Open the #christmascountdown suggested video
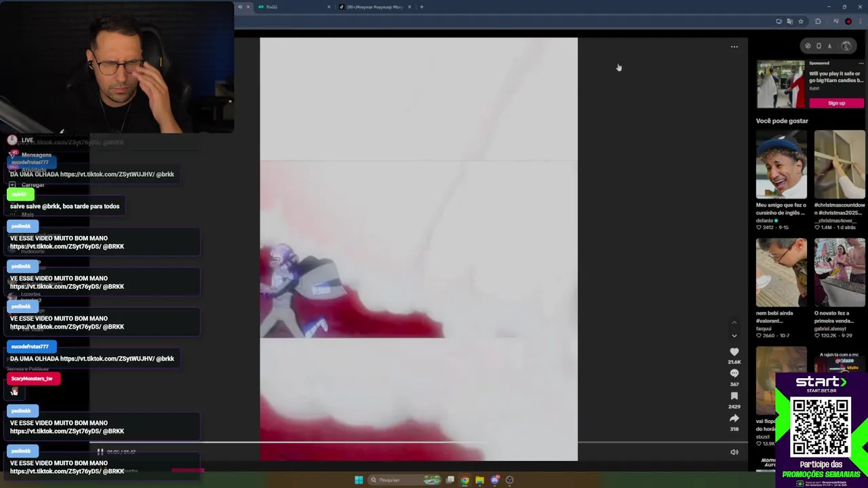Screen dimensions: 868x488 click(x=840, y=165)
